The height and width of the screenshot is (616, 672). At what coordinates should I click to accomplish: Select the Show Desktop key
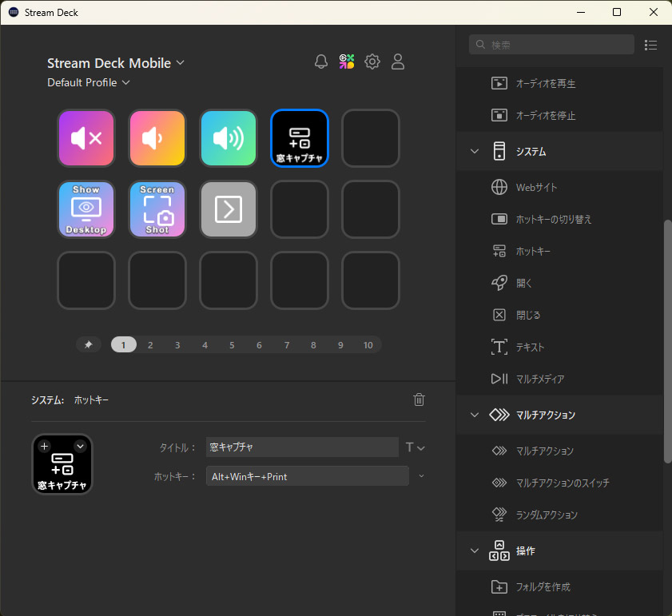[86, 209]
